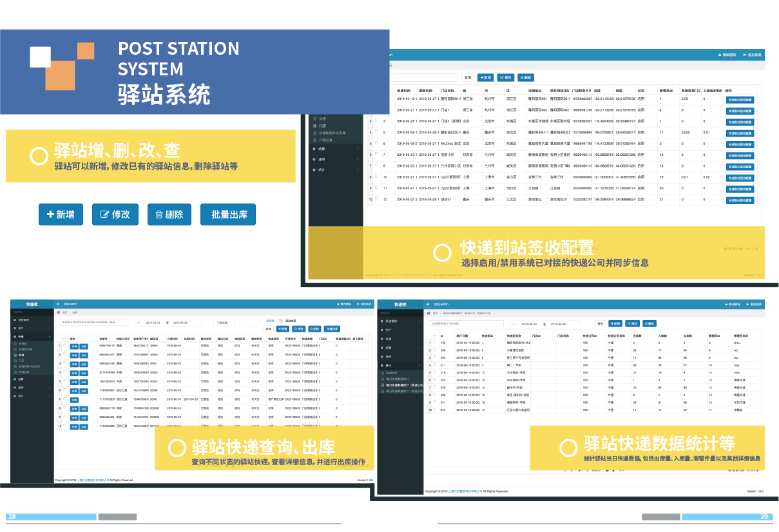Click the large 批量出库 button below the 驿站增、删、改、查 banner
The height and width of the screenshot is (532, 779).
[x=228, y=214]
